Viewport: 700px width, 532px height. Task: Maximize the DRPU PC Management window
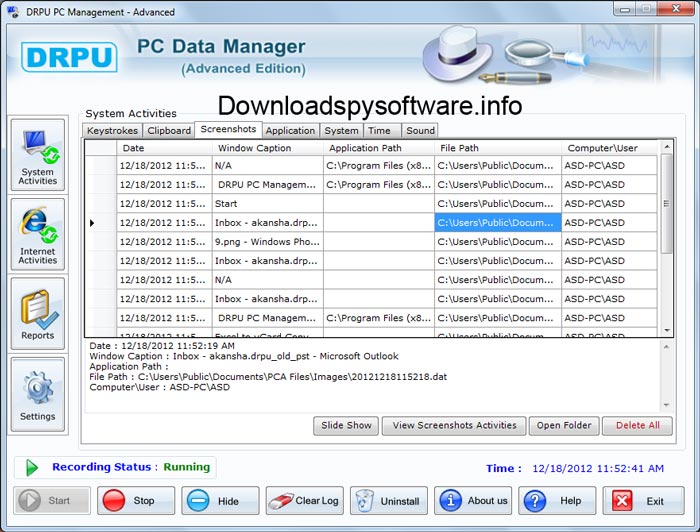(646, 9)
